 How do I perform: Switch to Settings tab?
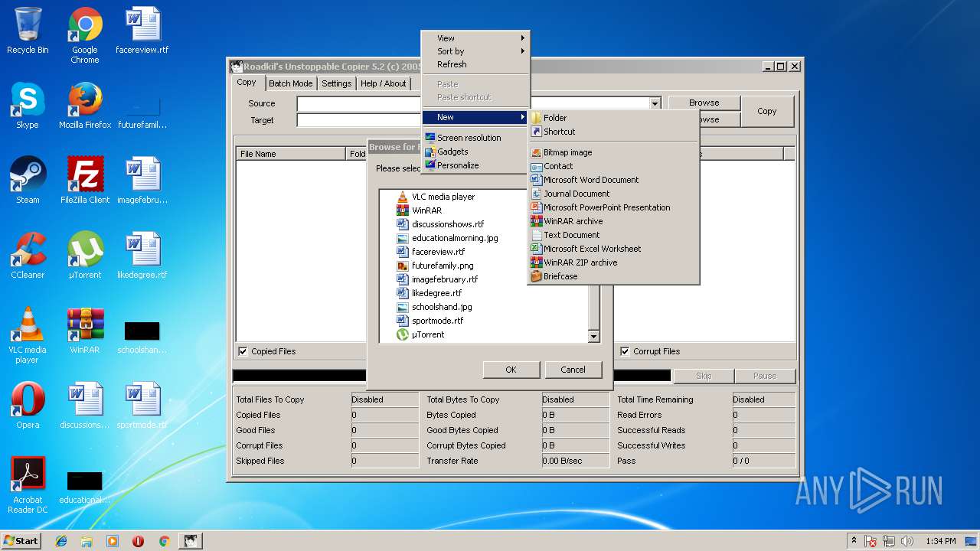click(336, 83)
